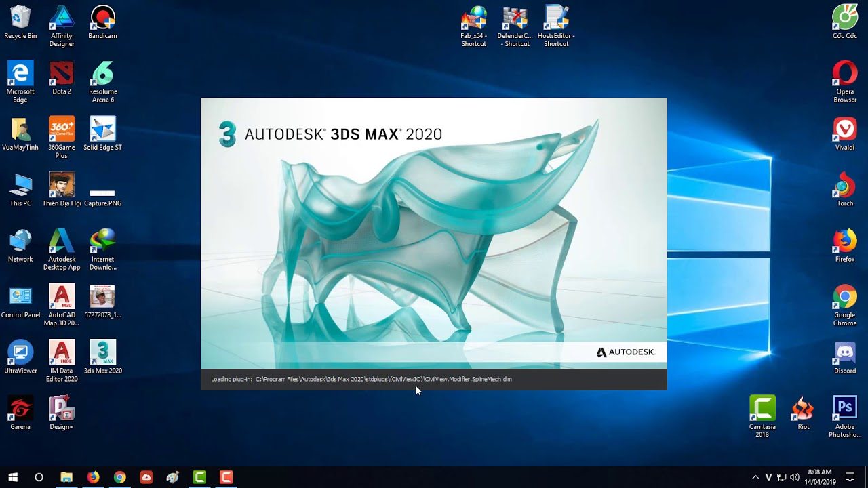868x488 pixels.
Task: Open the Torch browser icon
Action: pyautogui.click(x=845, y=190)
